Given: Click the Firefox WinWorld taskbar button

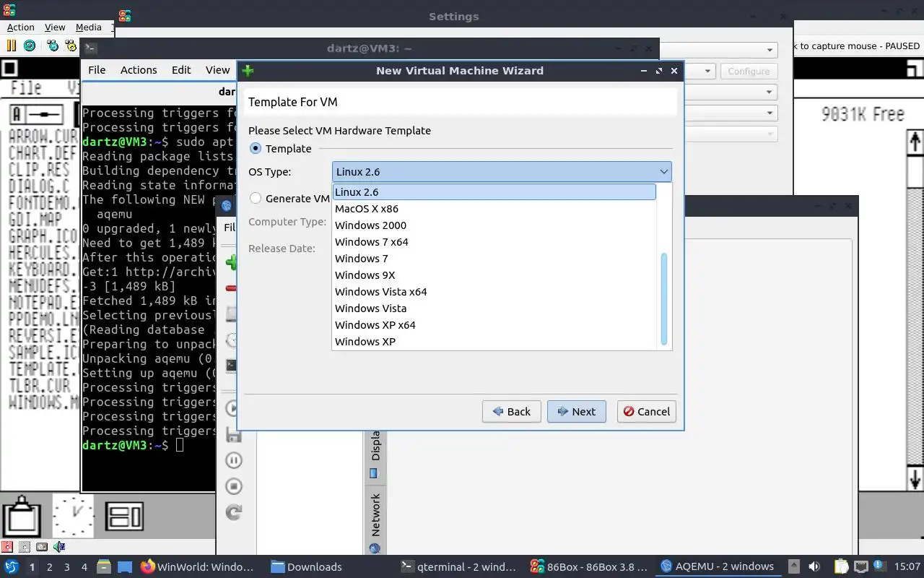Looking at the screenshot, I should pos(197,566).
